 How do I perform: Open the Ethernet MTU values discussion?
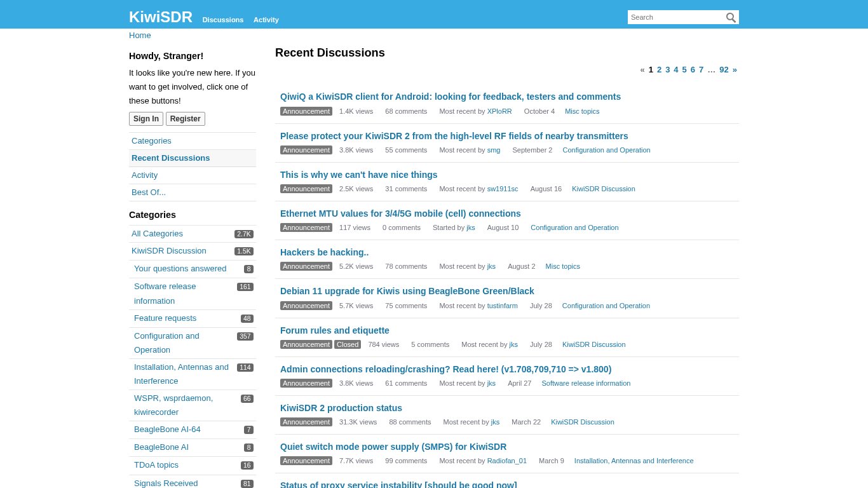coord(400,213)
